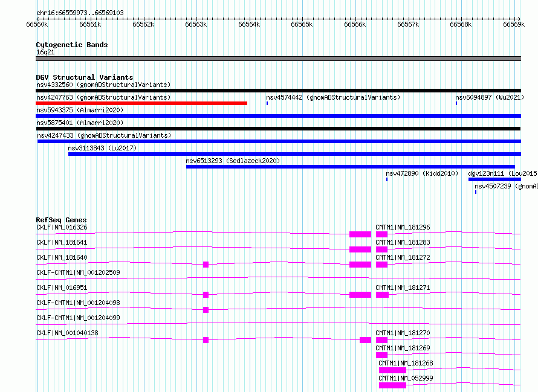
Task: Click the 66564k ruler label
Action: click(x=249, y=24)
